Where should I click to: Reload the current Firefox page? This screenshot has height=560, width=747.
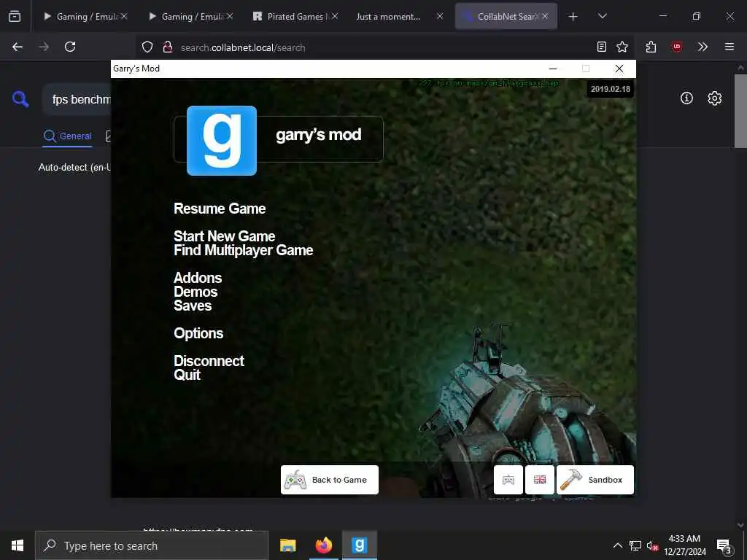[x=70, y=47]
